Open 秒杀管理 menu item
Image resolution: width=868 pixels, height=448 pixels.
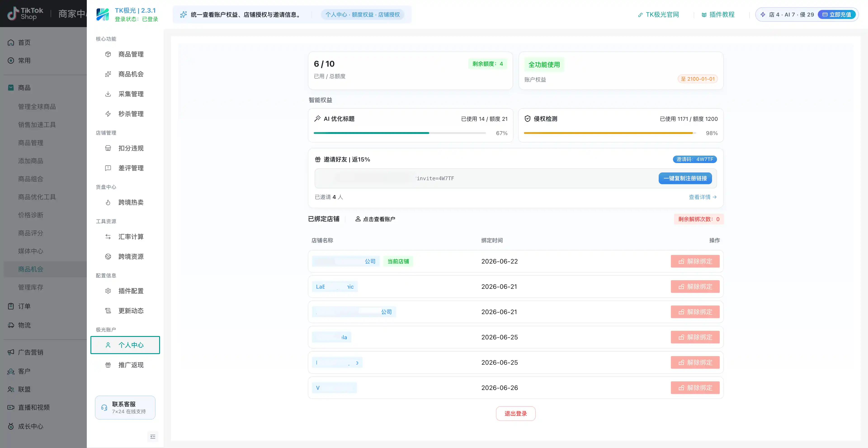[x=125, y=114]
